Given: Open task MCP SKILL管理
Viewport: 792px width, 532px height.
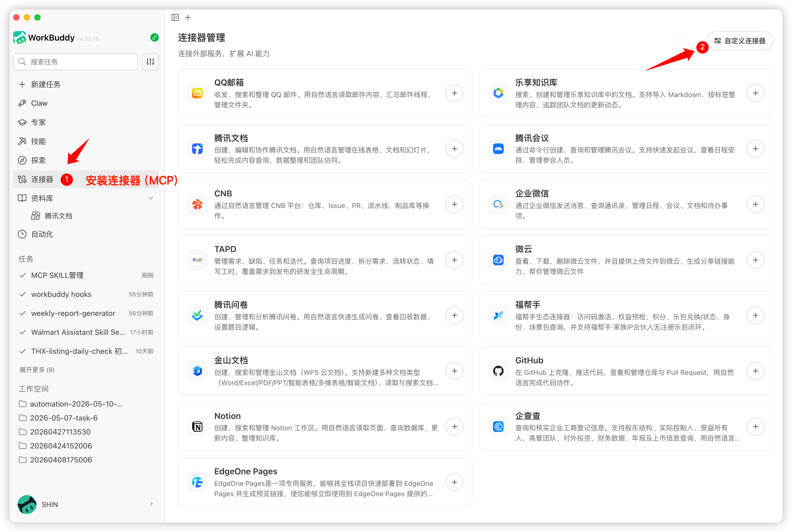Looking at the screenshot, I should pos(86,275).
